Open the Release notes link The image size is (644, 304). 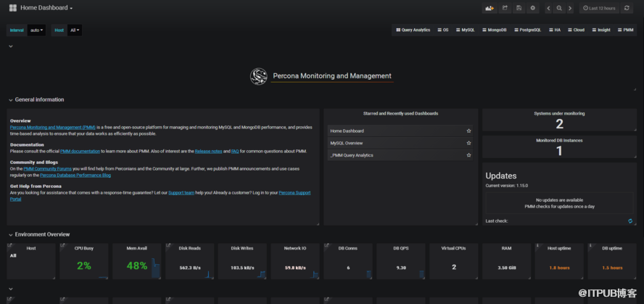(x=208, y=151)
